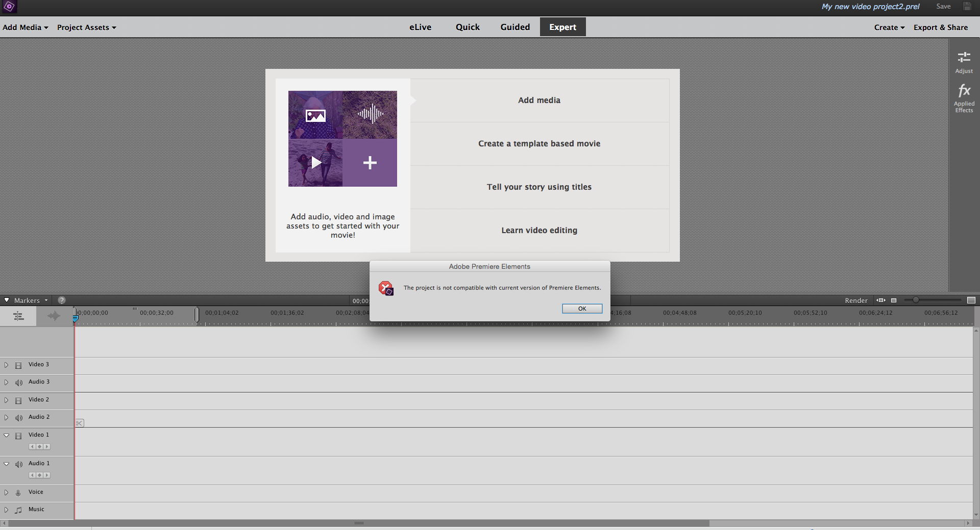Open Export & Share
Image resolution: width=980 pixels, height=530 pixels.
[941, 28]
